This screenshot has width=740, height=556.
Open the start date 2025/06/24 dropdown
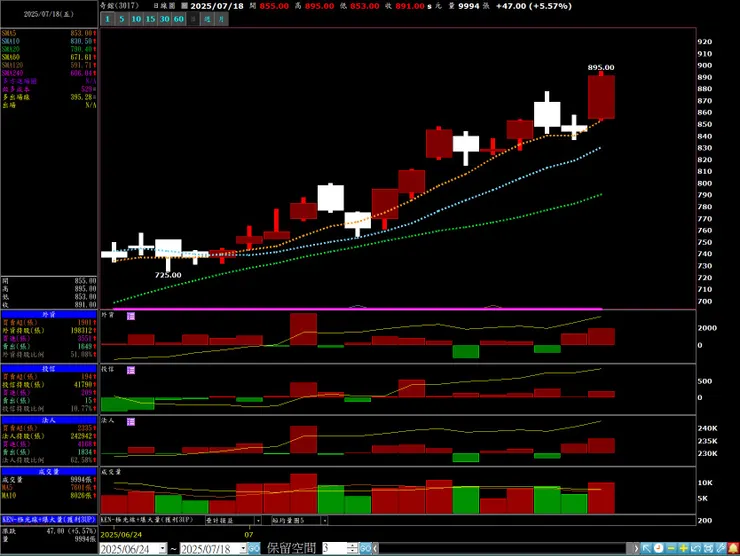[162, 548]
